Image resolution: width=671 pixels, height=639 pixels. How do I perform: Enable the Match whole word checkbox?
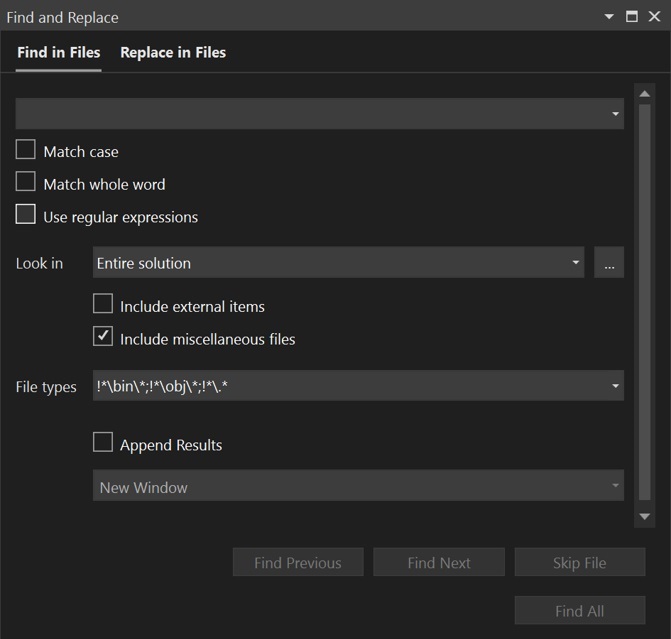26,181
